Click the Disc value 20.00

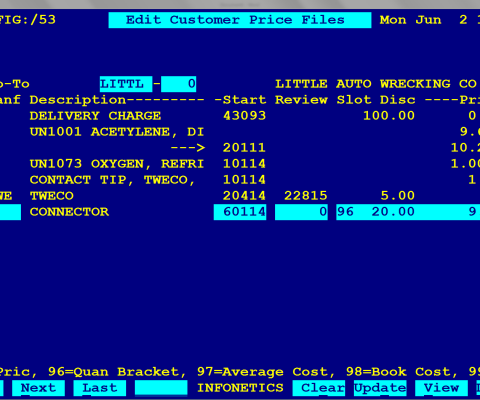(x=393, y=212)
